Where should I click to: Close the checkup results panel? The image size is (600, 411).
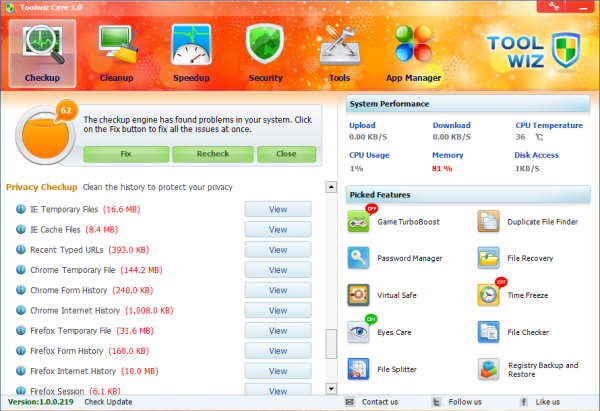pyautogui.click(x=287, y=154)
